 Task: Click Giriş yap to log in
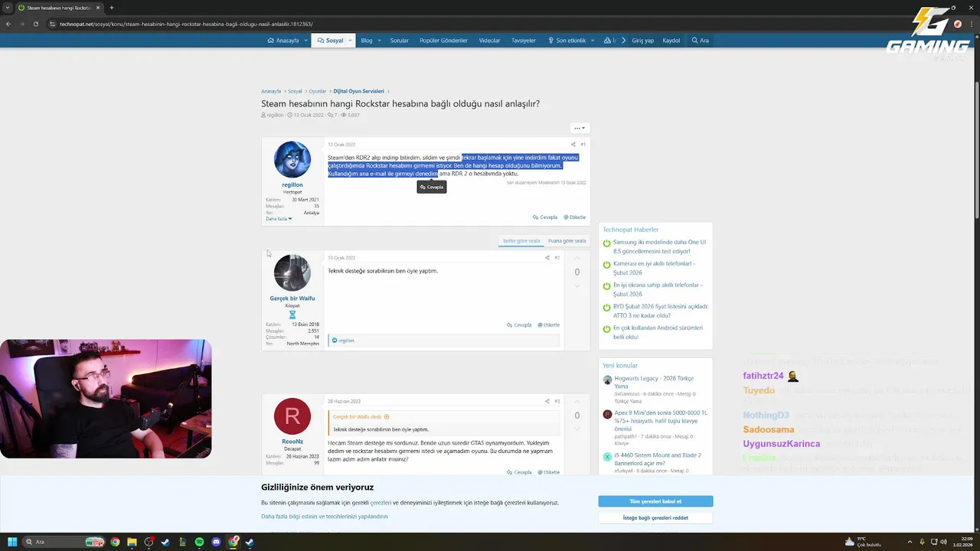click(x=642, y=41)
